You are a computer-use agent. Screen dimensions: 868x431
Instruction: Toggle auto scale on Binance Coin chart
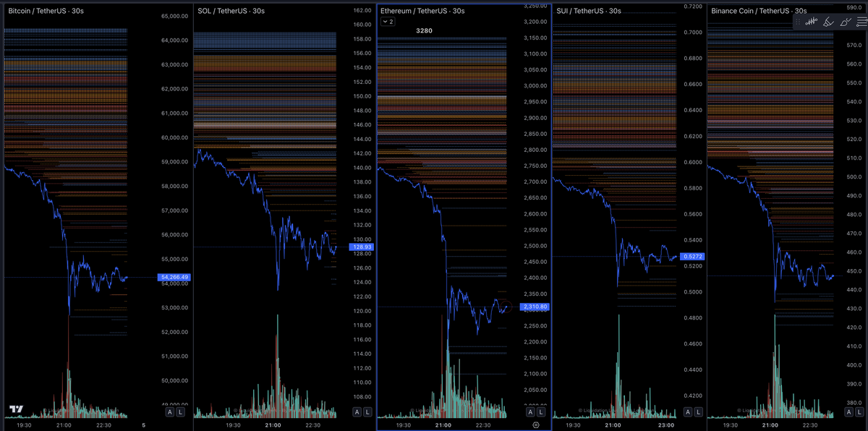tap(849, 411)
